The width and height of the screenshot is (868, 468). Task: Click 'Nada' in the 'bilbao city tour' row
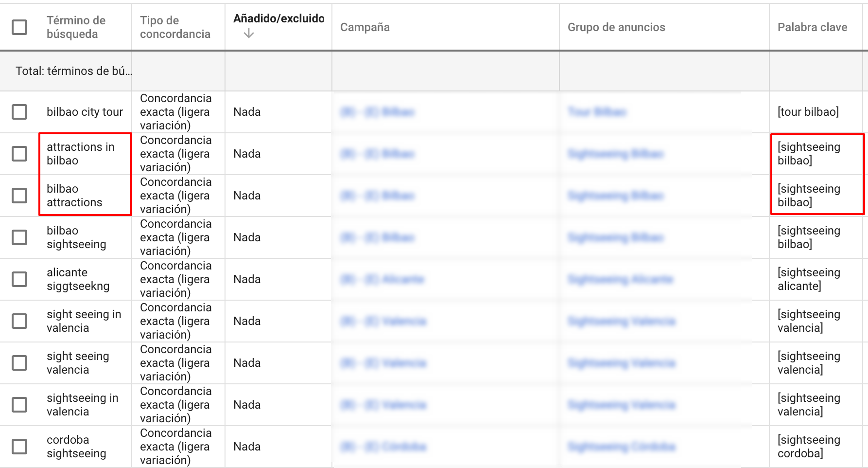247,112
